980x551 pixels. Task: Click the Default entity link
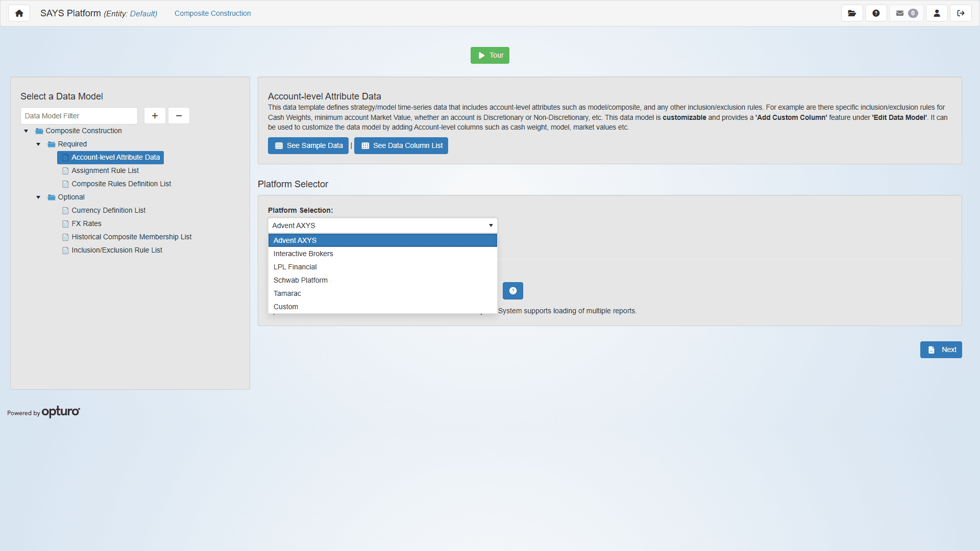(x=143, y=14)
